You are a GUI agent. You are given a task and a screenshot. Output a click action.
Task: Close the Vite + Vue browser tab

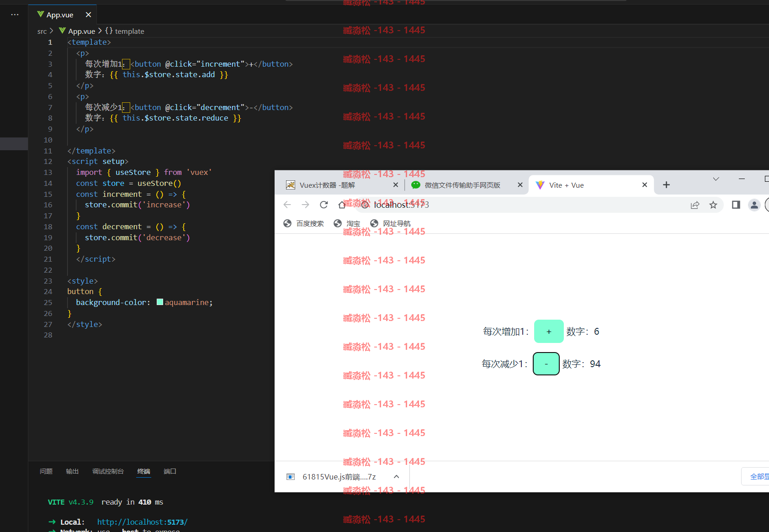[645, 185]
